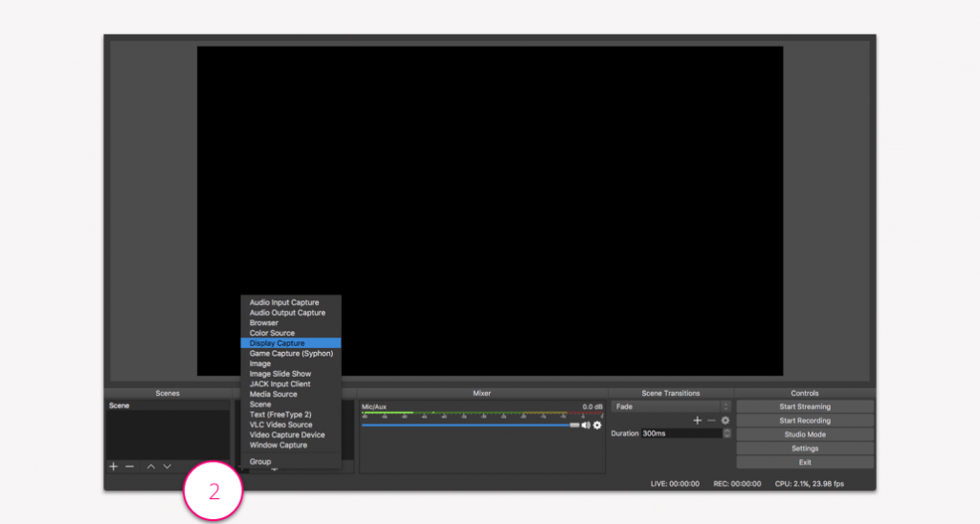Click the black preview canvas
The width and height of the screenshot is (980, 524).
(490, 211)
